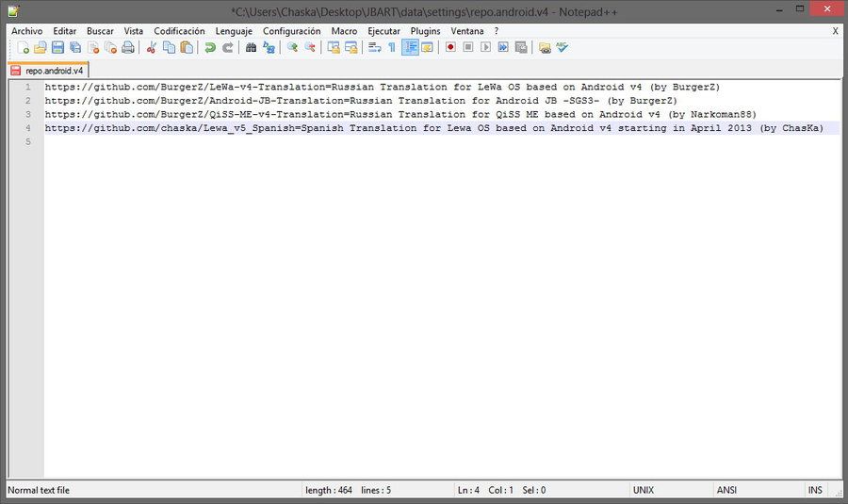
Task: Toggle the indent guide icon
Action: [x=410, y=48]
